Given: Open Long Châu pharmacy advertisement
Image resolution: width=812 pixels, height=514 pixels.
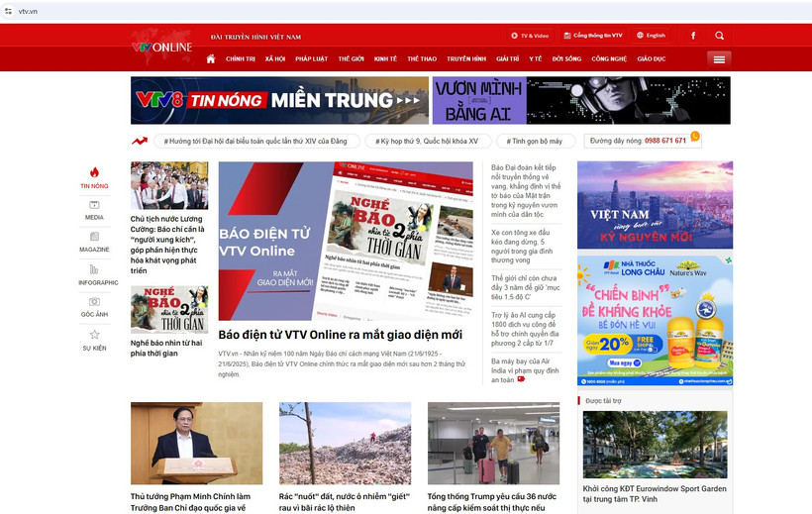Looking at the screenshot, I should [x=656, y=321].
